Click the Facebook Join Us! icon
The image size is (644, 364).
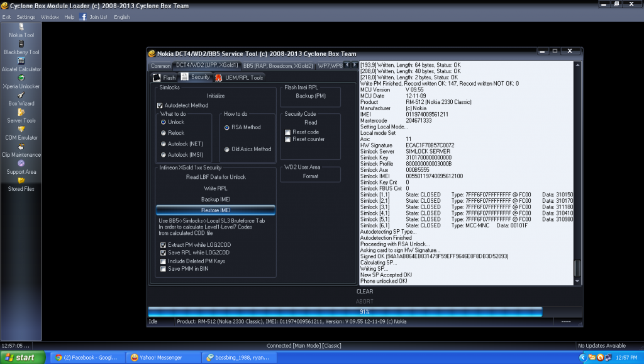coord(84,17)
